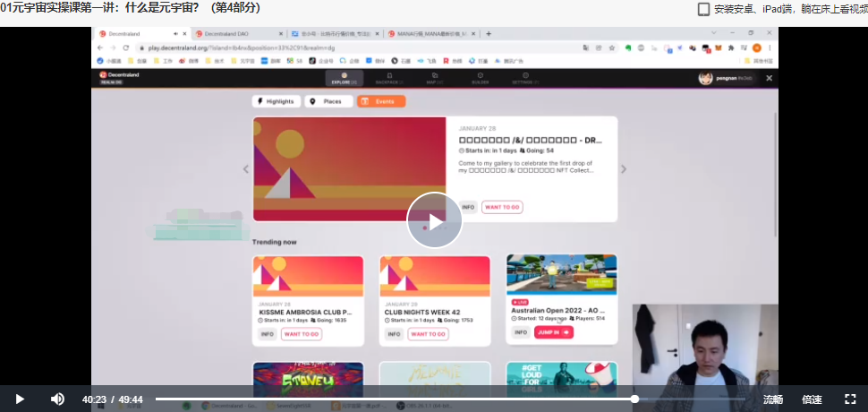
Task: Click WANT TO GO on KISSME AMBROSIA CLUB card
Action: pyautogui.click(x=302, y=334)
